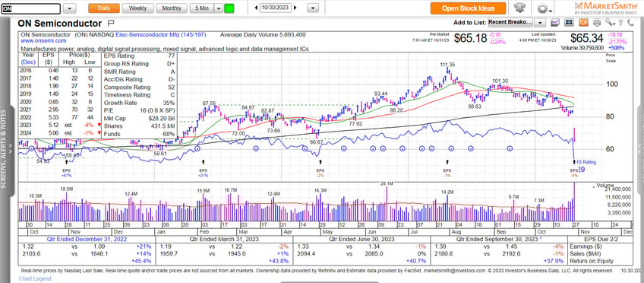Open the settings gear menu
Screen dimensions: 644x283
[x=541, y=8]
